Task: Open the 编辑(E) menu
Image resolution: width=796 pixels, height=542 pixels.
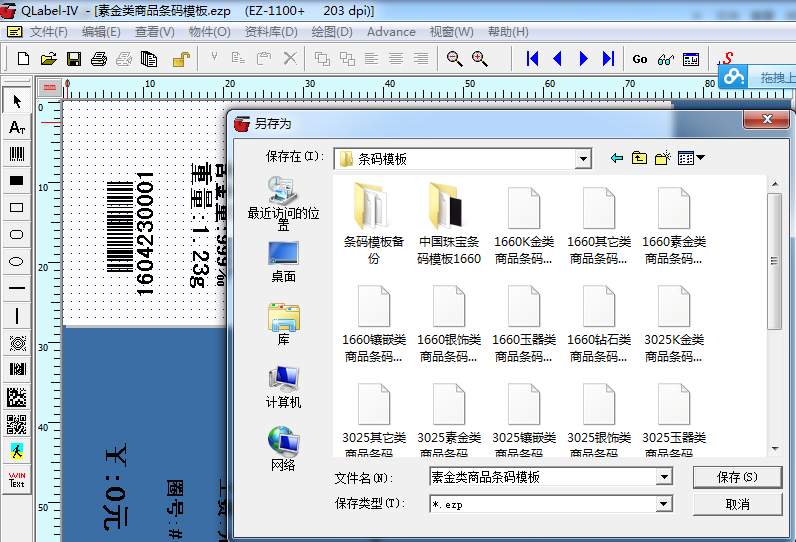Action: click(101, 32)
